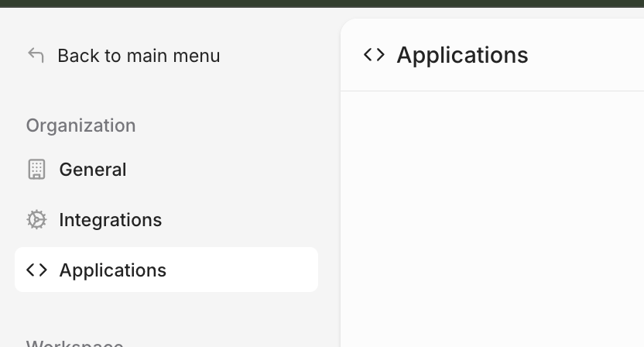Click blank space of highlighted Applications row
This screenshot has height=347, width=644.
point(242,270)
